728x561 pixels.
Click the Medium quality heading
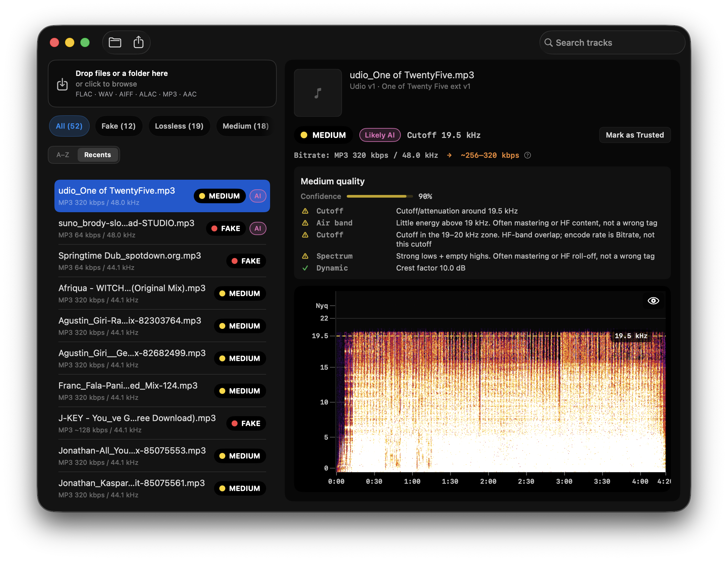click(x=333, y=181)
